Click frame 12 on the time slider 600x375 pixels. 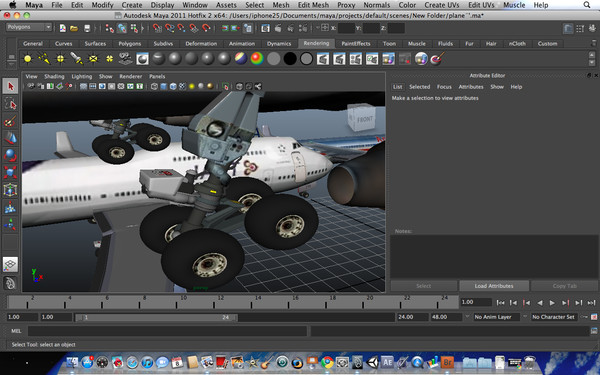(x=214, y=302)
